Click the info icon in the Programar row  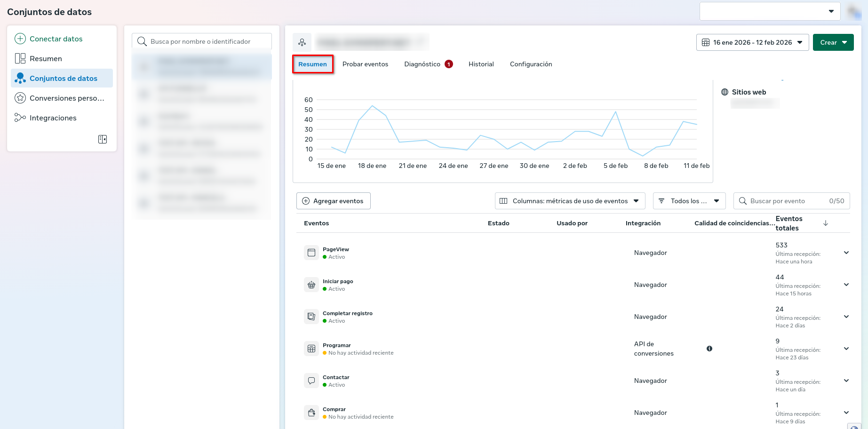point(709,349)
